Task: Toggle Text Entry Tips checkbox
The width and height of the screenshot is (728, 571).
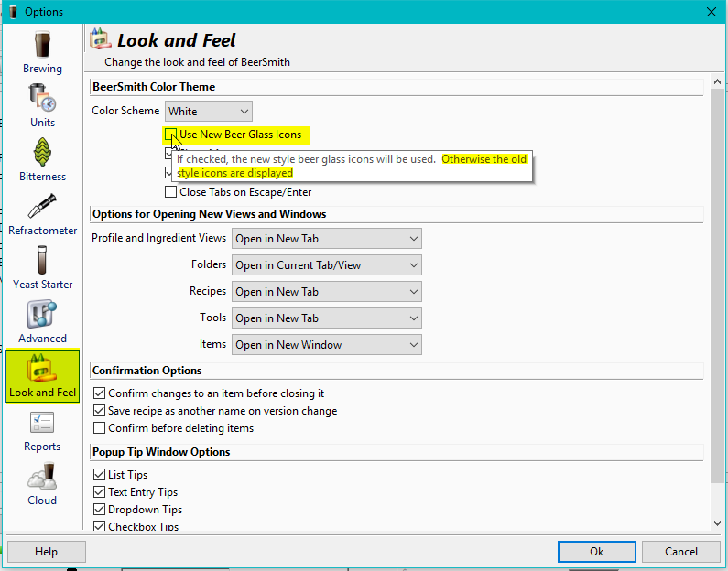Action: tap(99, 491)
